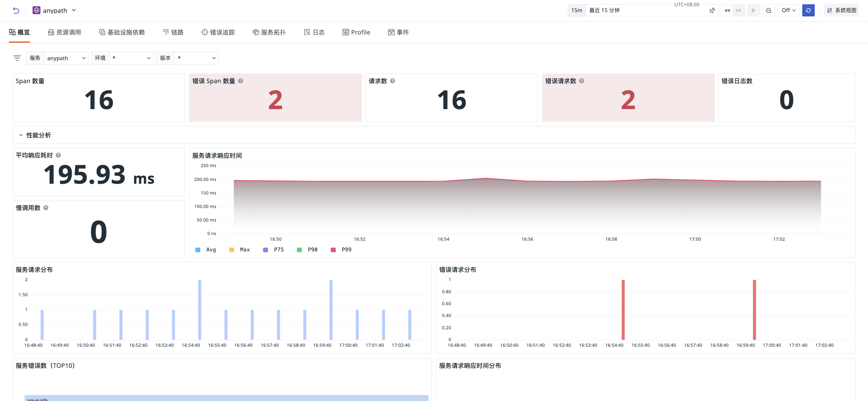This screenshot has height=401, width=868.
Task: Click help icon beside 慢调用数
Action: click(46, 208)
